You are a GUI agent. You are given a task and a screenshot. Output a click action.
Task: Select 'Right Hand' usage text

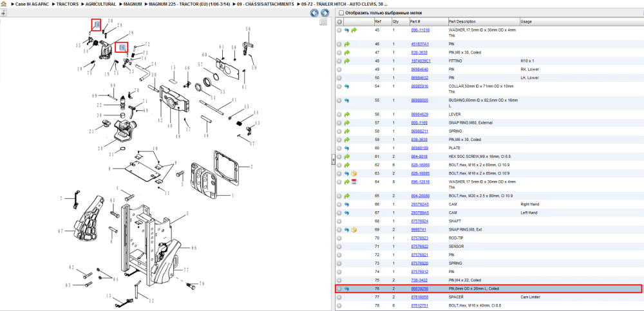(531, 205)
